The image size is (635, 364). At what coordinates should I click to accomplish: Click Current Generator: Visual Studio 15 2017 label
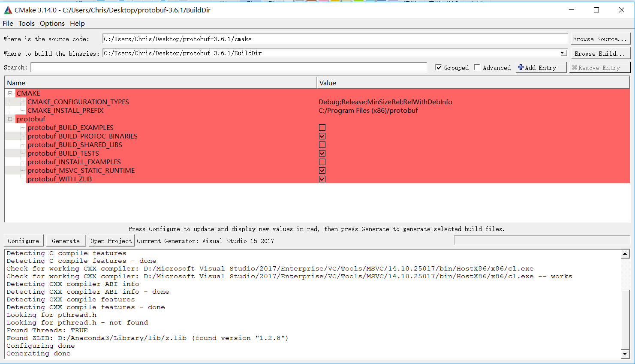pyautogui.click(x=206, y=241)
